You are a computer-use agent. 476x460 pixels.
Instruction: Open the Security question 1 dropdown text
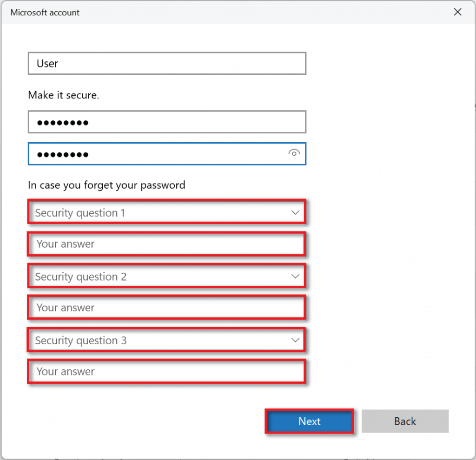80,213
